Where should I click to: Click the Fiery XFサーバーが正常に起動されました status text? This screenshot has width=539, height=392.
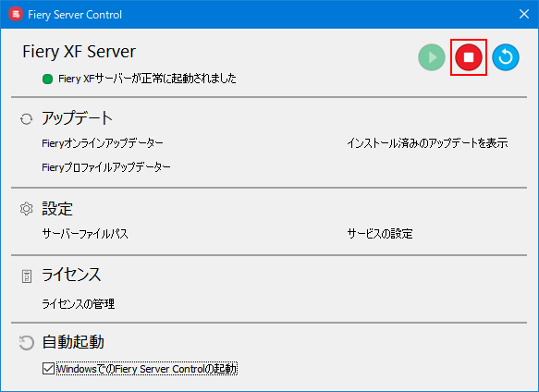coord(148,79)
